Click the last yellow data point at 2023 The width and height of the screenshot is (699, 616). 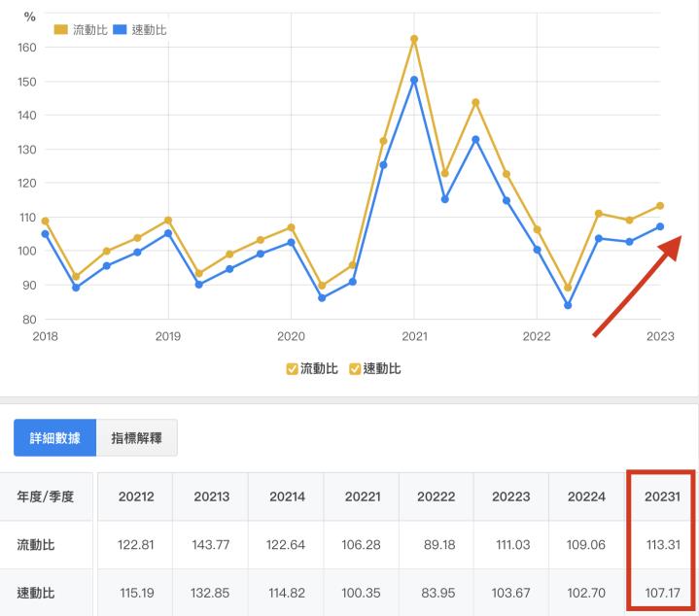point(660,206)
